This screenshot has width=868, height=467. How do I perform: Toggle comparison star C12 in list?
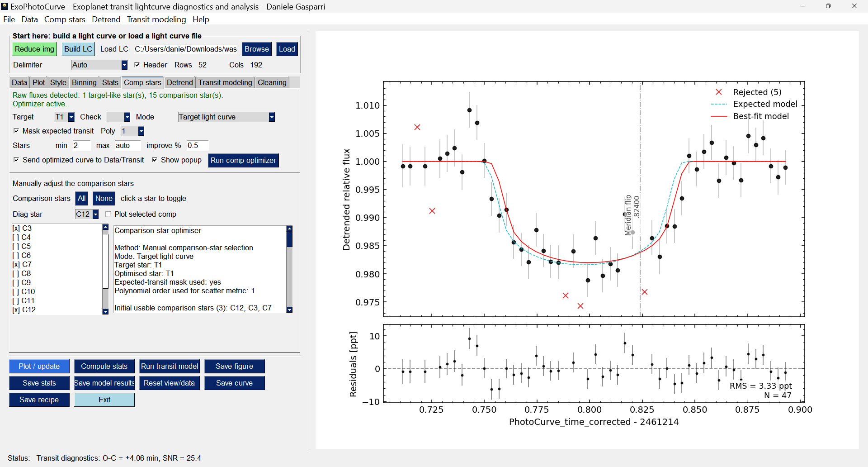[x=24, y=310]
